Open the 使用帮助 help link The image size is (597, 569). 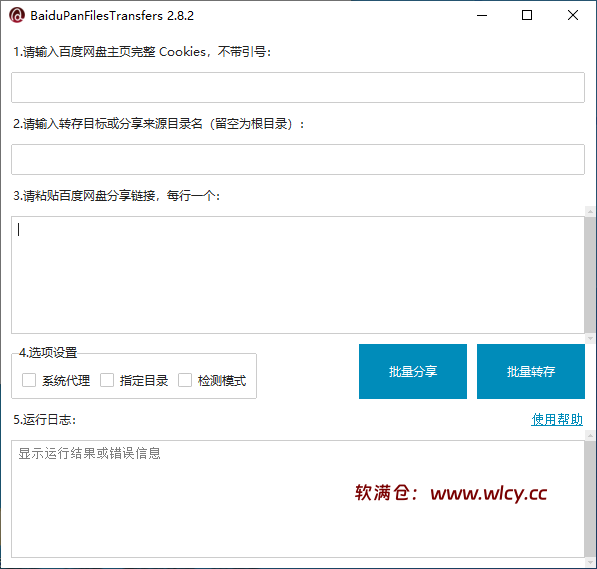click(557, 419)
